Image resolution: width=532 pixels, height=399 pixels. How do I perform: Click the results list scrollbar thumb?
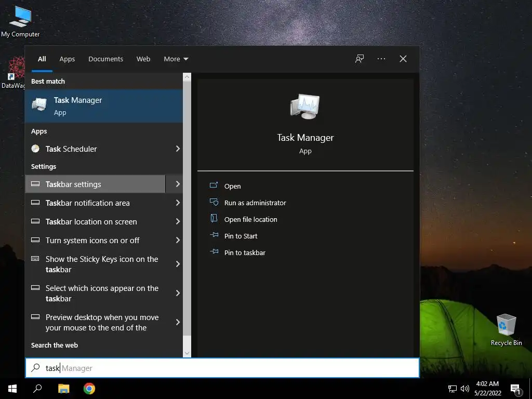pos(187,207)
